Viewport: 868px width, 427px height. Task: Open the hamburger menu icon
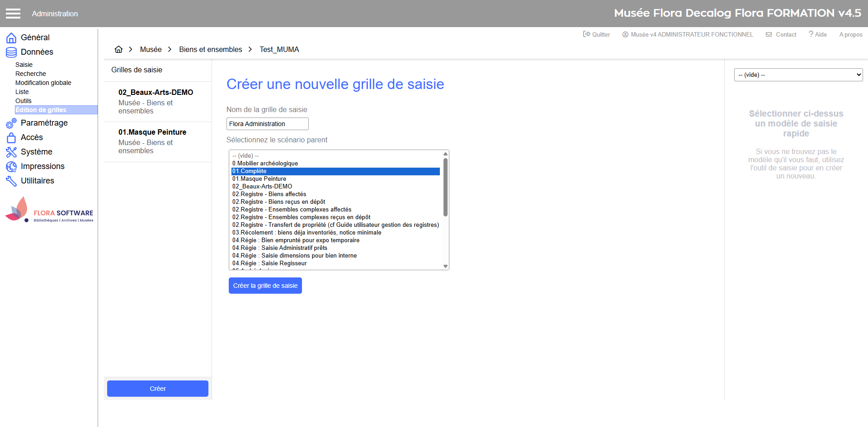13,14
